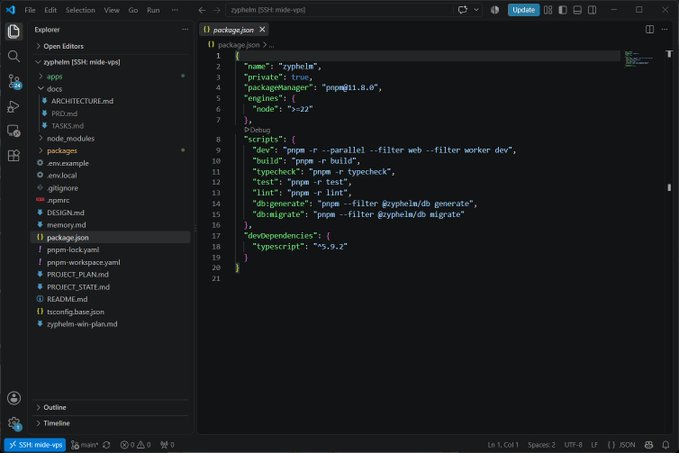Screen dimensions: 679x453
Task: Open the Manage gear icon
Action: [x=14, y=423]
